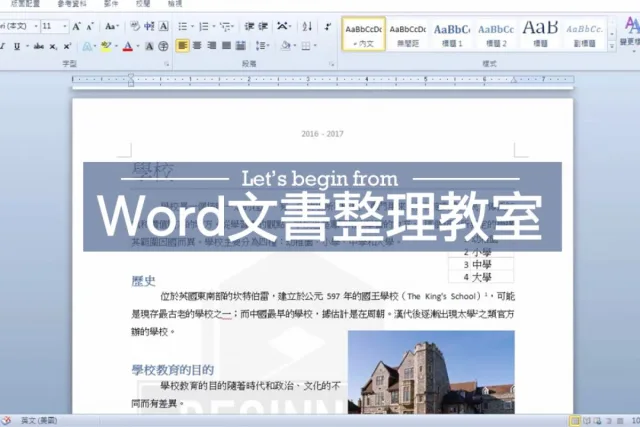Apply red font color
This screenshot has height=427, width=640.
click(128, 46)
